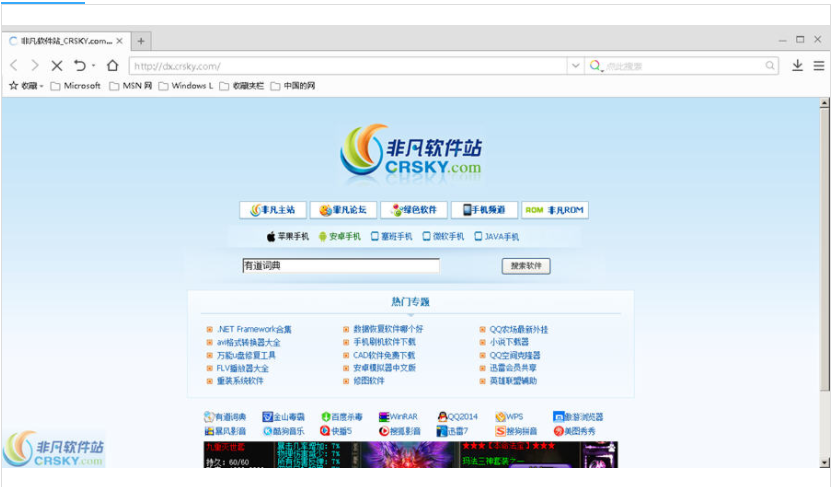Open the FLV播放器大全 link

point(242,368)
